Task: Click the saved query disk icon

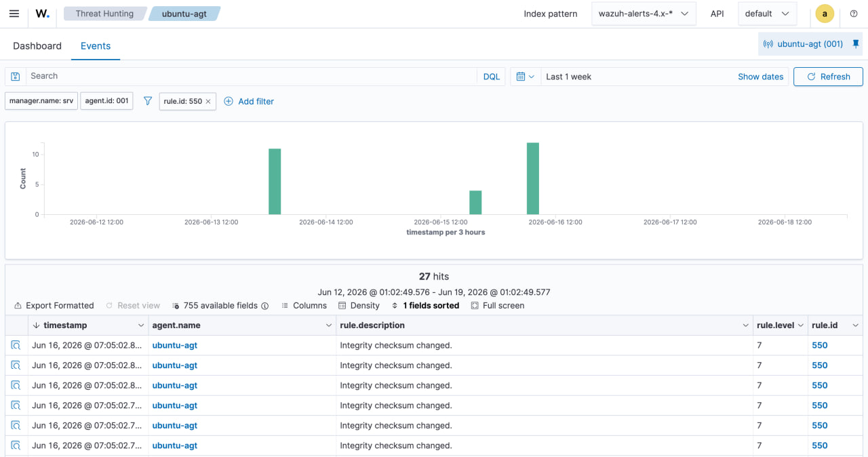Action: [x=16, y=77]
